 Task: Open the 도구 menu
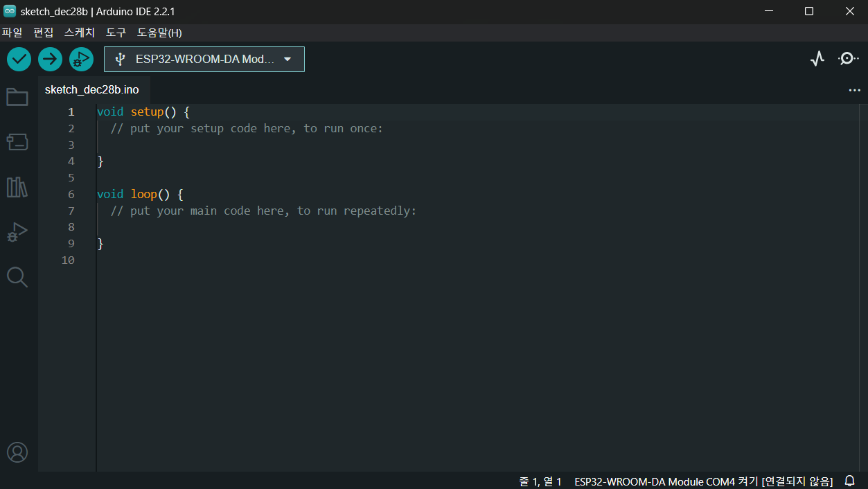116,33
